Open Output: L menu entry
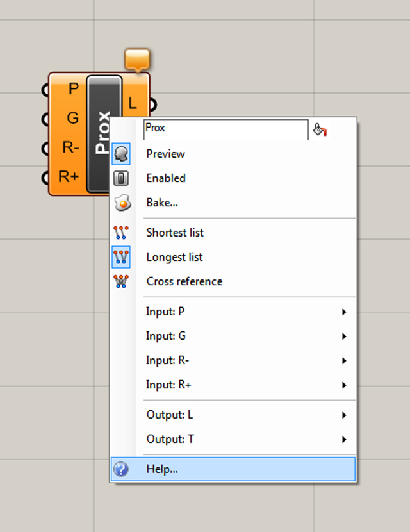Image resolution: width=410 pixels, height=532 pixels. tap(170, 415)
